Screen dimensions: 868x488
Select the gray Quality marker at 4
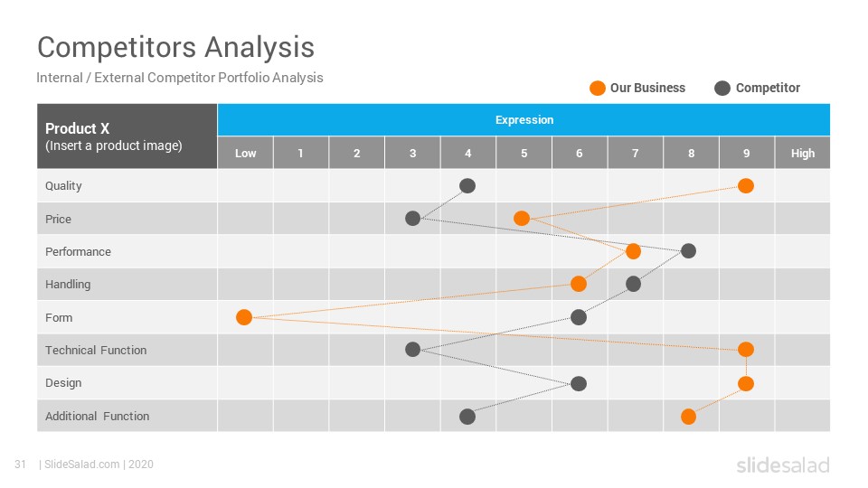[467, 186]
